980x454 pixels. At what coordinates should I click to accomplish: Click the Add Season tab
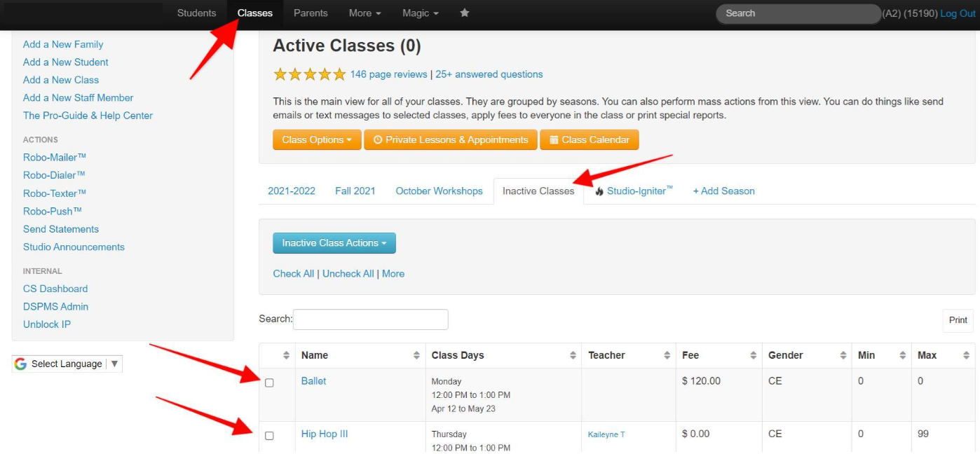(x=723, y=191)
